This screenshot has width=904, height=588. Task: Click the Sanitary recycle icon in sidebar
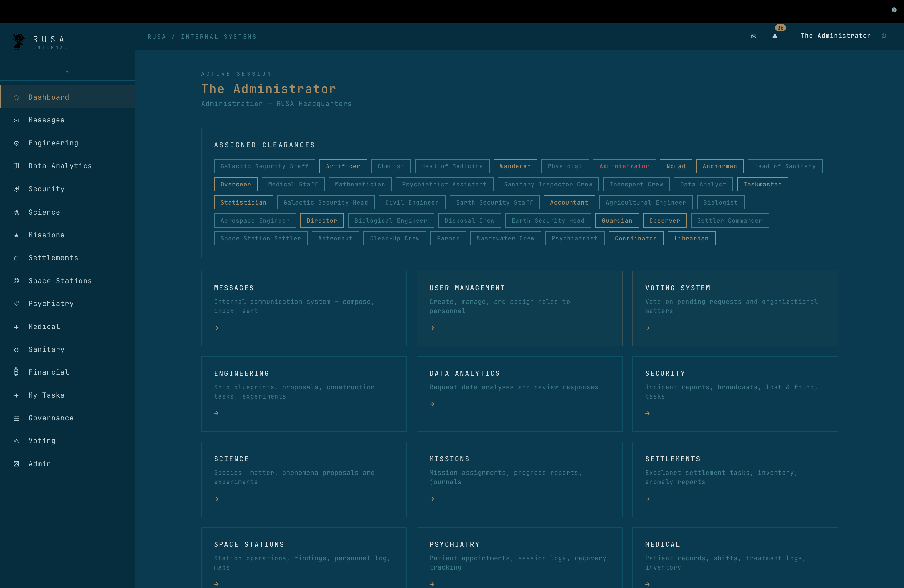16,349
